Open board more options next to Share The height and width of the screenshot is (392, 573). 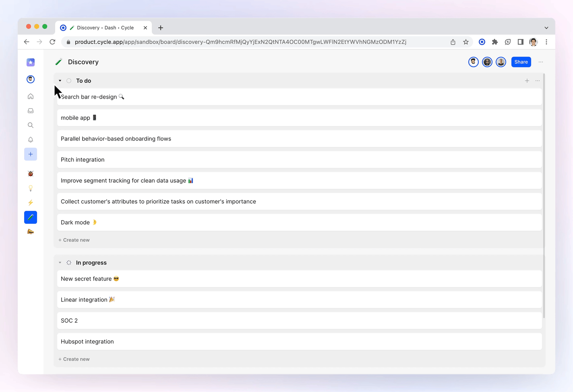click(x=541, y=62)
